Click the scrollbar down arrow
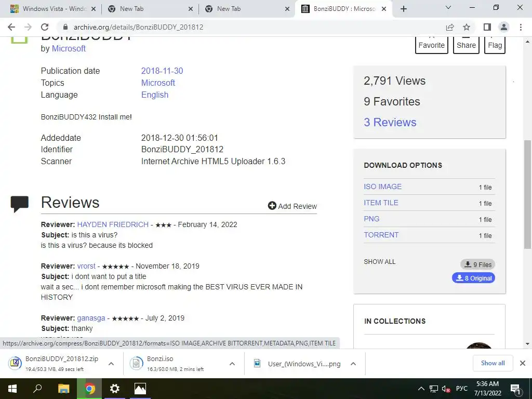Viewport: 532px width, 399px height. click(x=527, y=344)
